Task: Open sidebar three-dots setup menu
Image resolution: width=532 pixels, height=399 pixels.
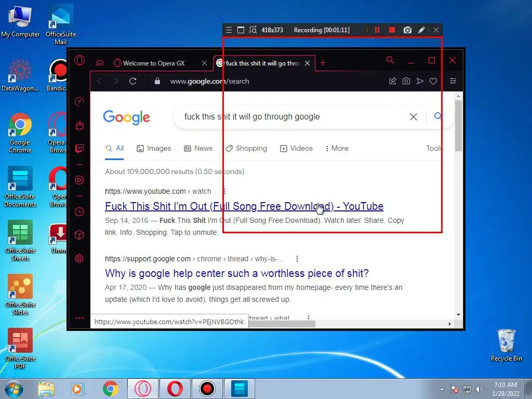Action: 79,318
